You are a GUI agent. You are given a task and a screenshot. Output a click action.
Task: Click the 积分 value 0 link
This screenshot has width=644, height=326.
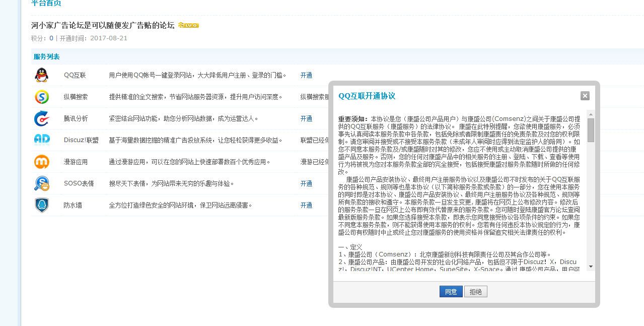[51, 38]
